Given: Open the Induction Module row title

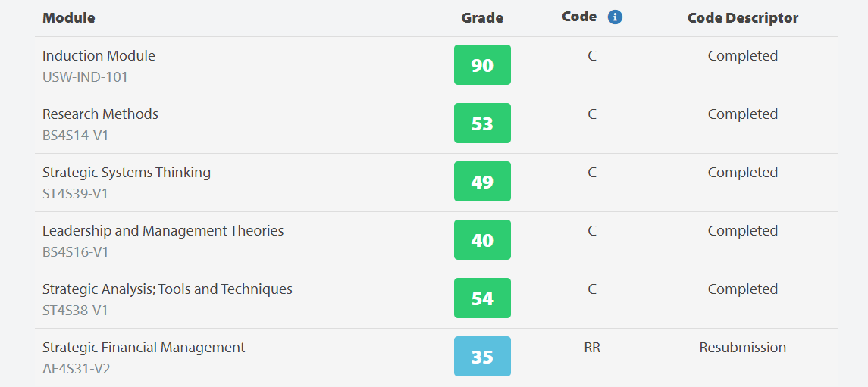Looking at the screenshot, I should [x=99, y=56].
